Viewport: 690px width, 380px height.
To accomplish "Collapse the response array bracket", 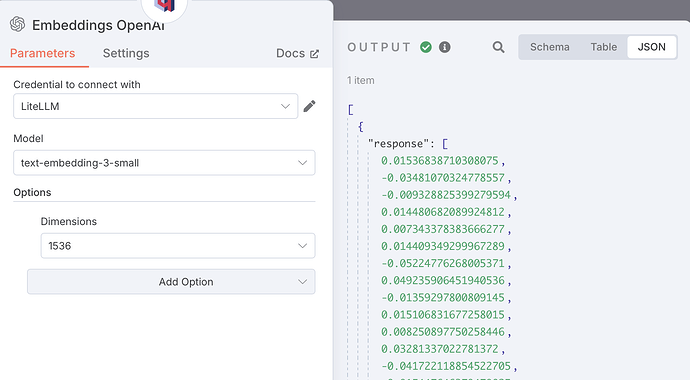I will [445, 144].
